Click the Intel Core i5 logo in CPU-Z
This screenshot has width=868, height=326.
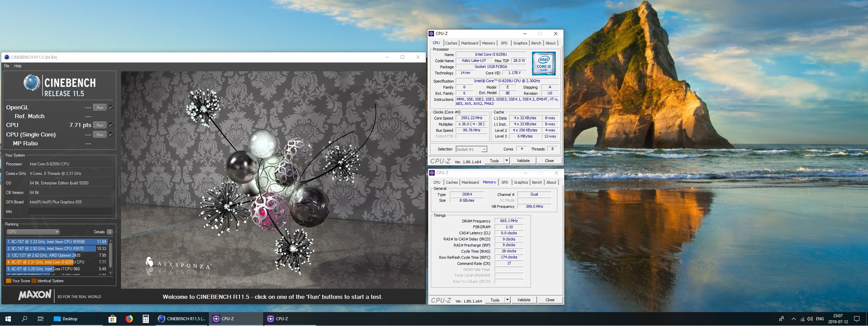pos(544,64)
